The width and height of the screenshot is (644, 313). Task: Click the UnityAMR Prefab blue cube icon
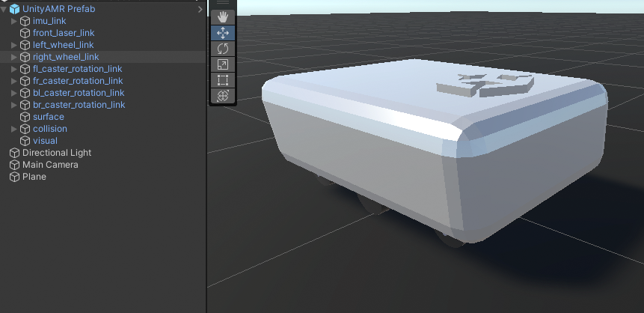click(x=14, y=9)
